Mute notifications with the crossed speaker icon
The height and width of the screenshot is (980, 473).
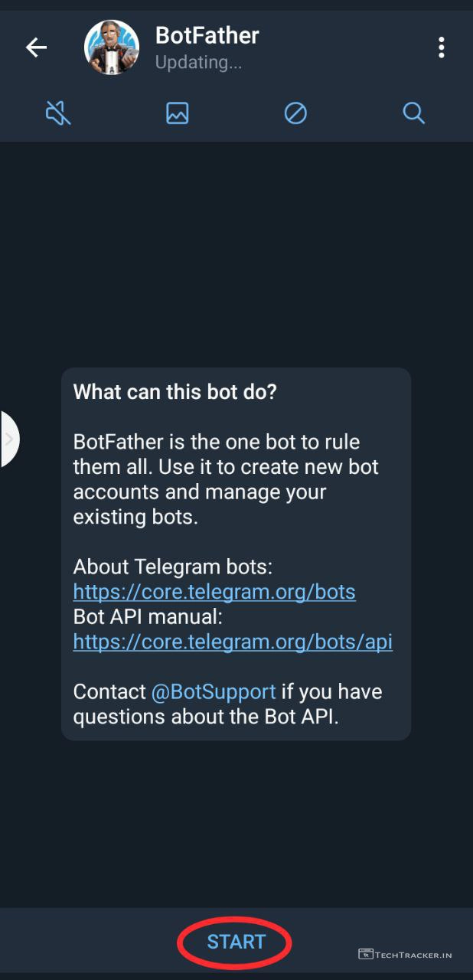[x=59, y=113]
